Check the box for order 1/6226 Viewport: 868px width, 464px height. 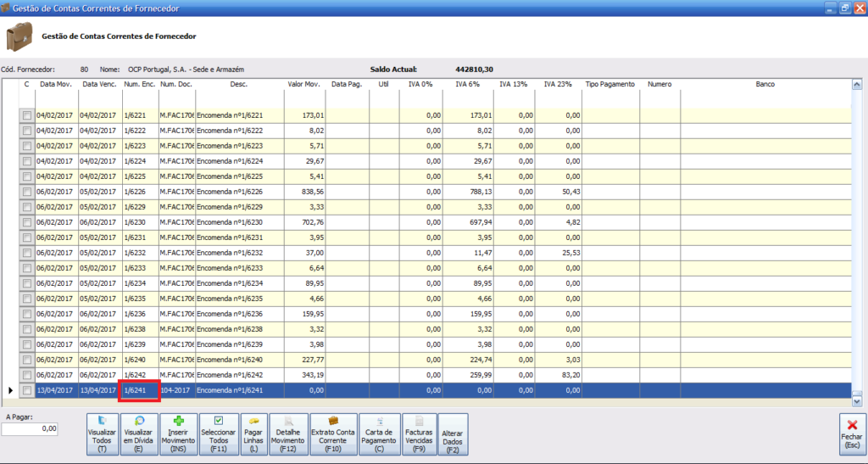(x=27, y=192)
